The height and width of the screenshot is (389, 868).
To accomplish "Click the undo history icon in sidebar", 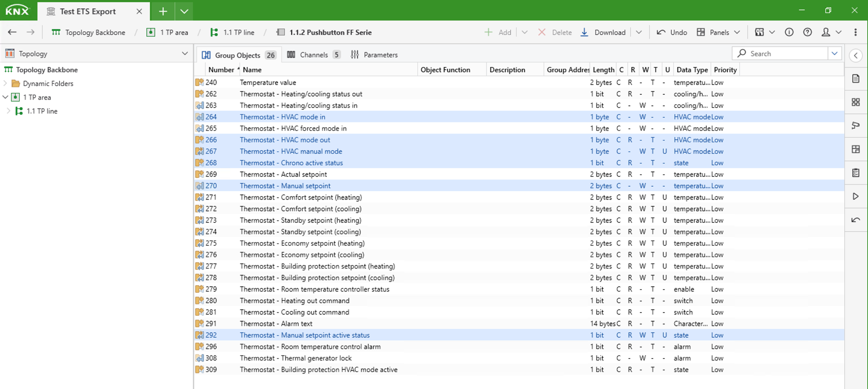I will click(x=856, y=220).
